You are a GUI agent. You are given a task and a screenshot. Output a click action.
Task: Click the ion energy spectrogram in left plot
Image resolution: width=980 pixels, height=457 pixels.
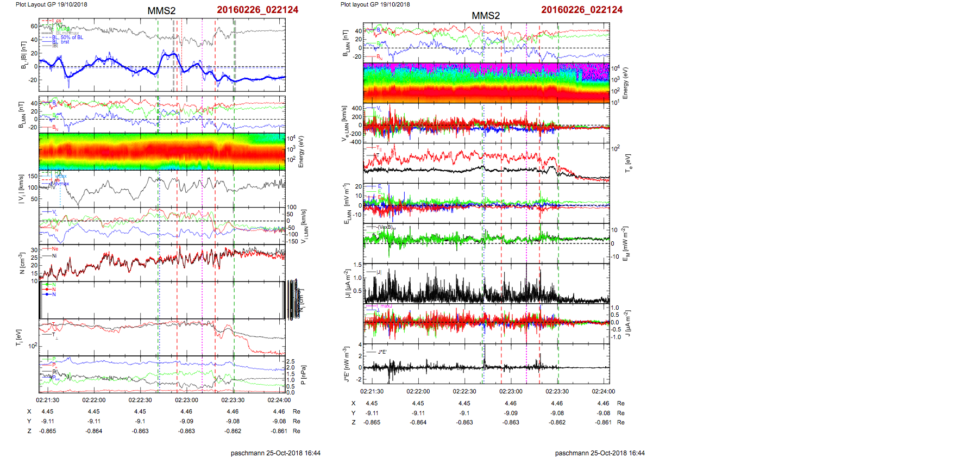[162, 151]
